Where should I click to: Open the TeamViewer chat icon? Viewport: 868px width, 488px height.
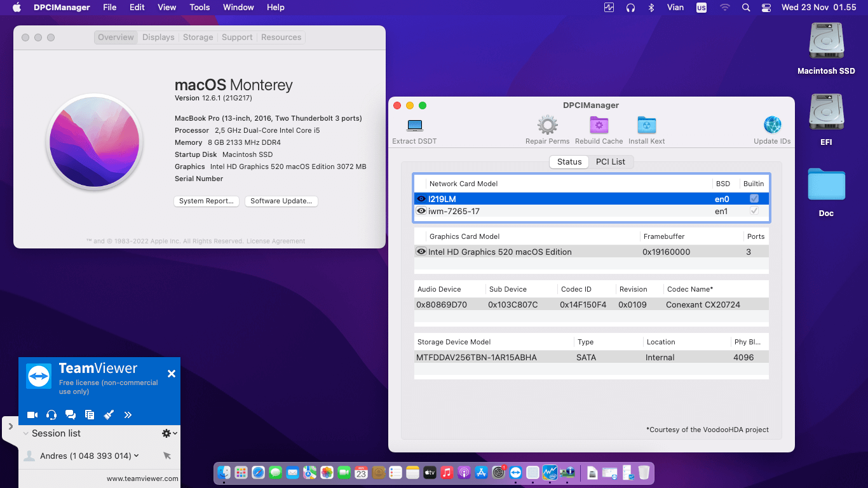71,414
